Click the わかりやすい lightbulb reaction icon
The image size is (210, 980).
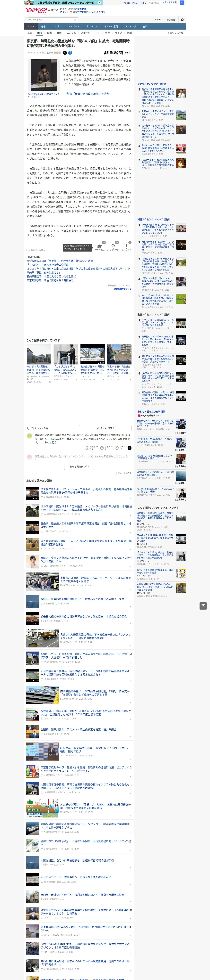[113, 246]
